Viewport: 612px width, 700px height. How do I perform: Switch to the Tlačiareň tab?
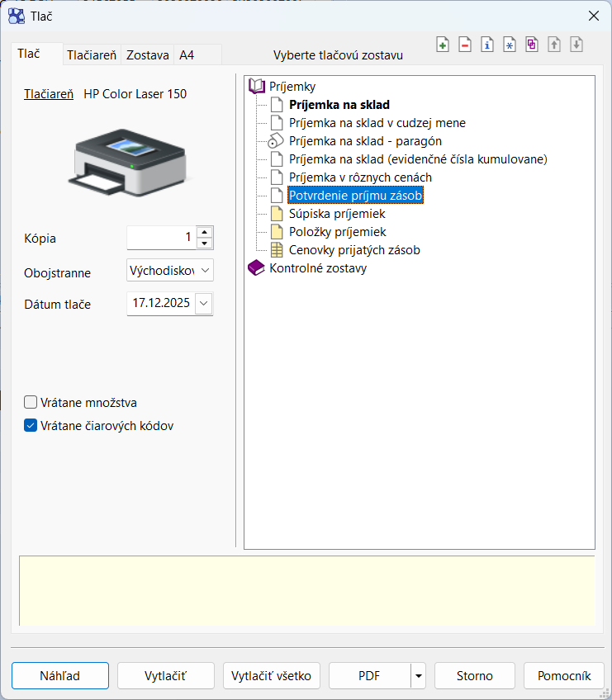click(x=93, y=55)
